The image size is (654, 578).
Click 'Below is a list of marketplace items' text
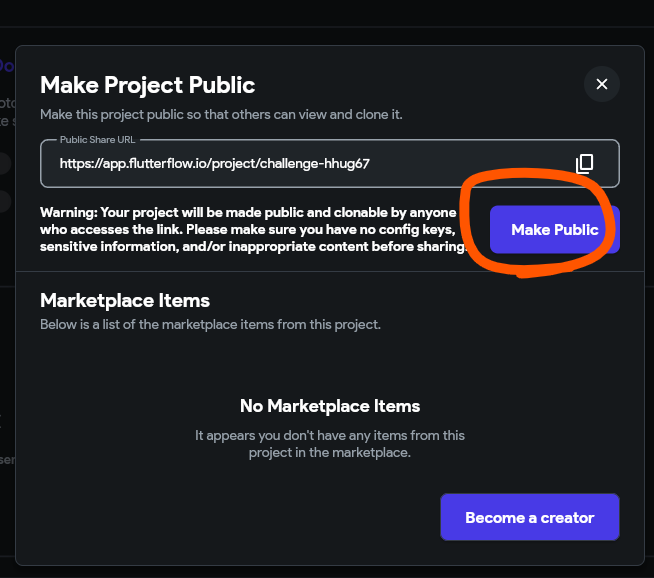coord(210,324)
